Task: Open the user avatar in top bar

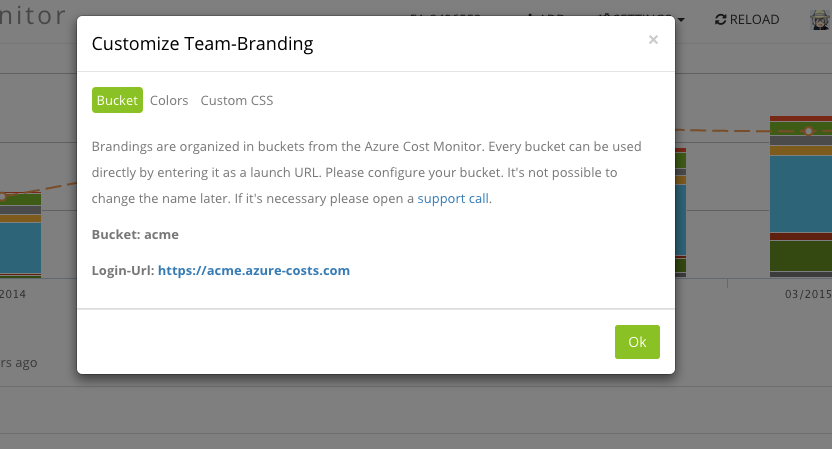Action: tap(819, 19)
